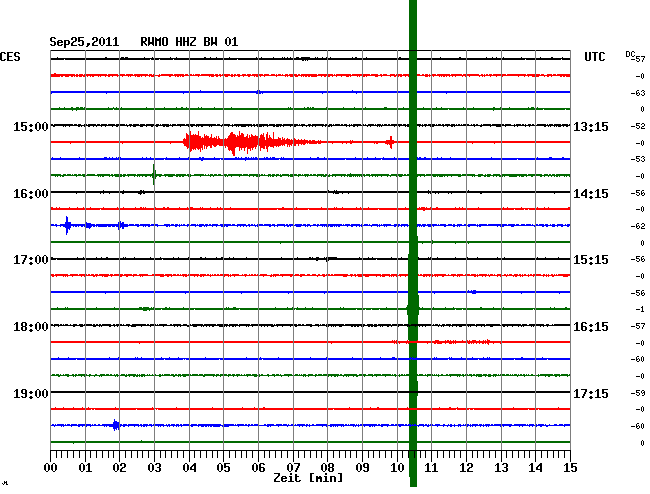Screen dimensions: 650x494
Task: Select the '19:00' local time label
Action: click(31, 393)
